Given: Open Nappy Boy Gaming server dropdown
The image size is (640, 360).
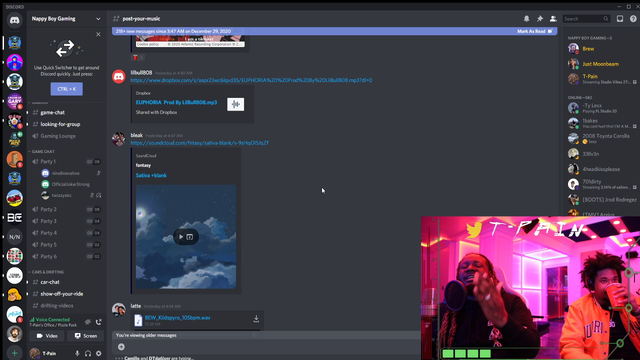Looking at the screenshot, I should 98,19.
